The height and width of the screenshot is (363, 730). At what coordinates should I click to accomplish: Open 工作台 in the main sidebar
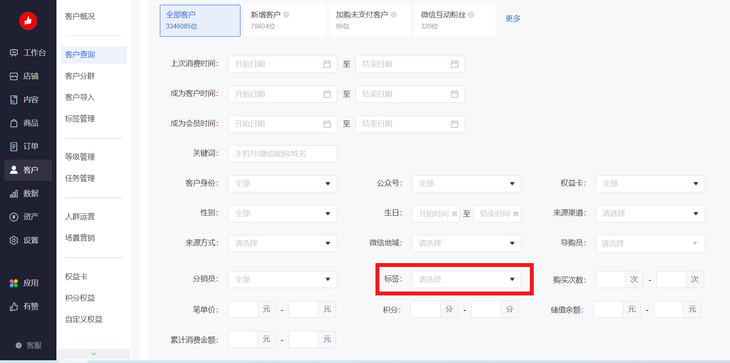pos(28,53)
